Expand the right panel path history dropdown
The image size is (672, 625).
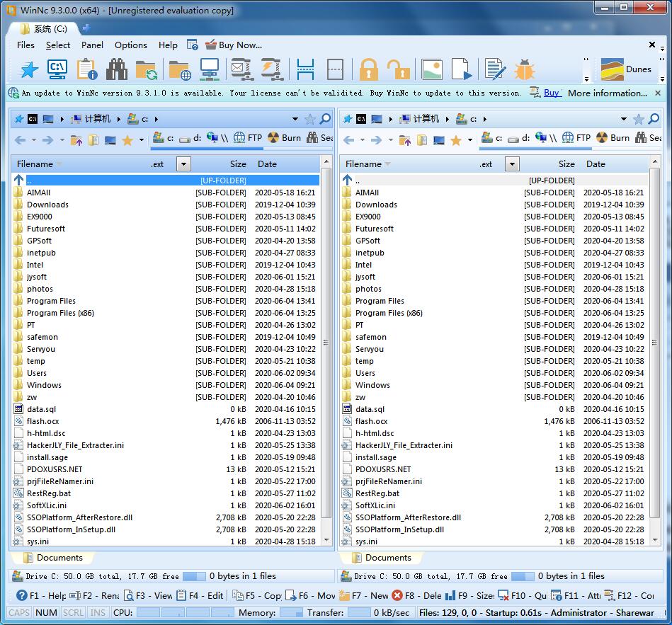[x=624, y=119]
